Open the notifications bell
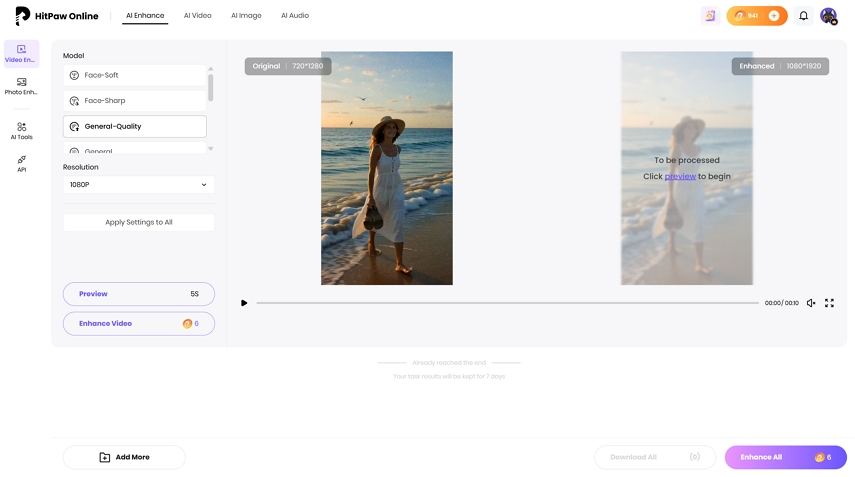Image resolution: width=855 pixels, height=477 pixels. pos(804,16)
